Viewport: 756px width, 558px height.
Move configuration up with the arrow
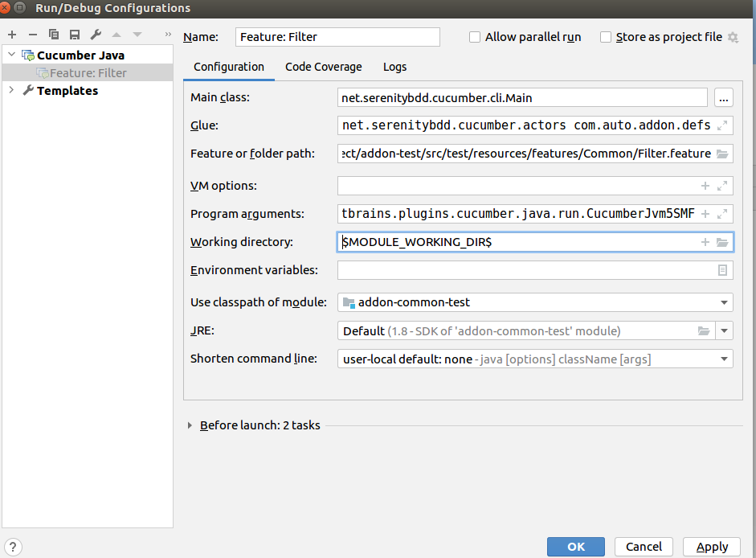point(116,35)
